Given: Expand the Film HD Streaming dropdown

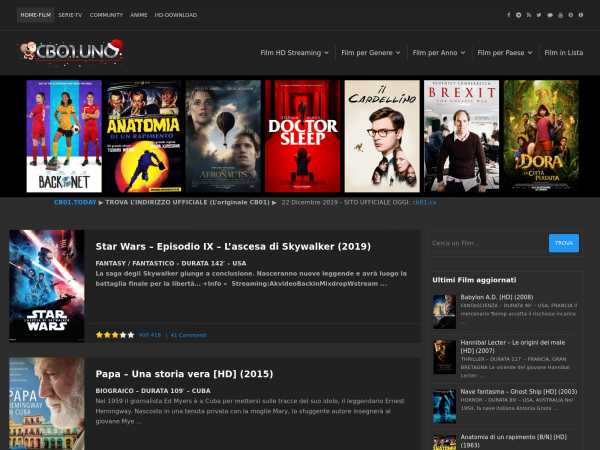Looking at the screenshot, I should click(x=294, y=52).
